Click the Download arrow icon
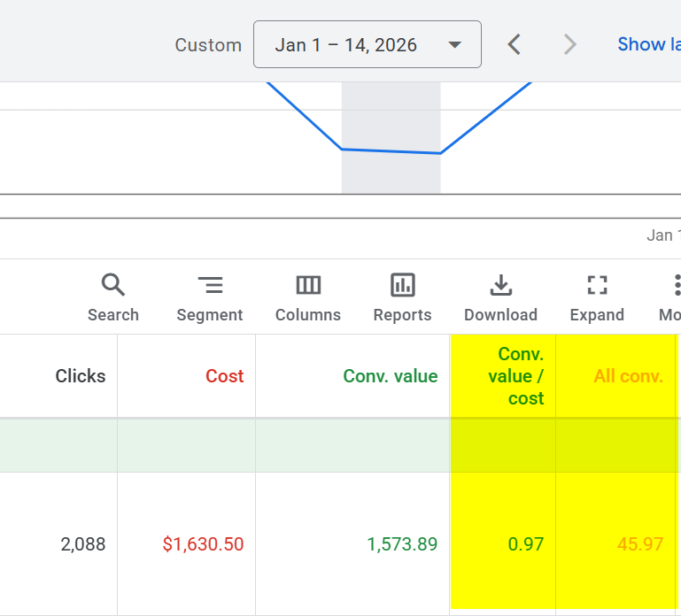 coord(500,285)
